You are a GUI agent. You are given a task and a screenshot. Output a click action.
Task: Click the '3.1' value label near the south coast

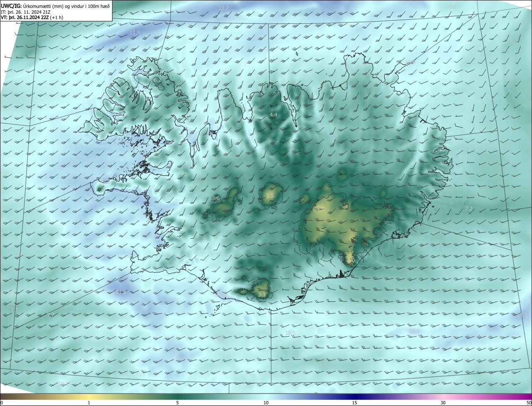click(x=262, y=295)
